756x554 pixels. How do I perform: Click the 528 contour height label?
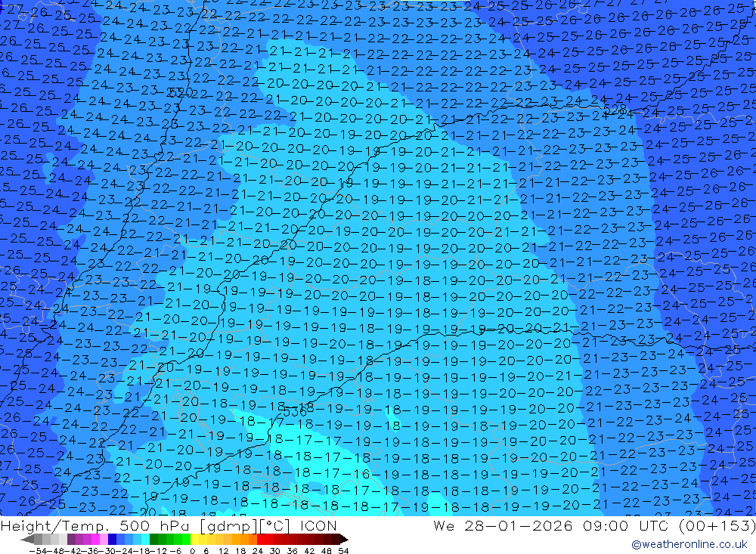coord(615,110)
